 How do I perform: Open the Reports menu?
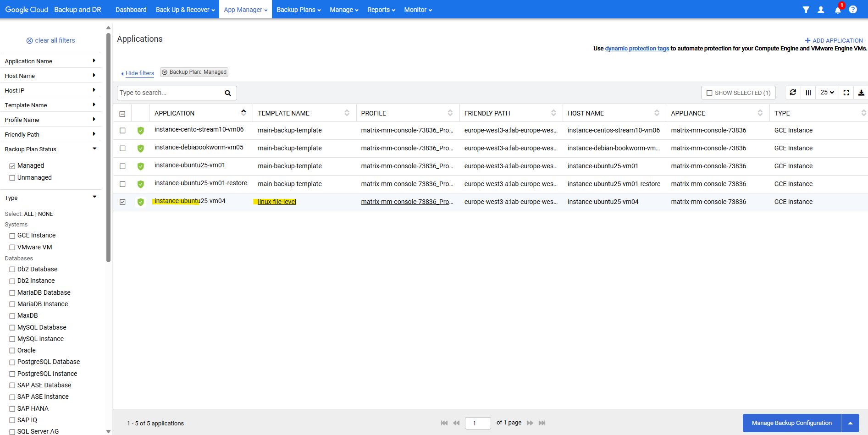tap(381, 10)
